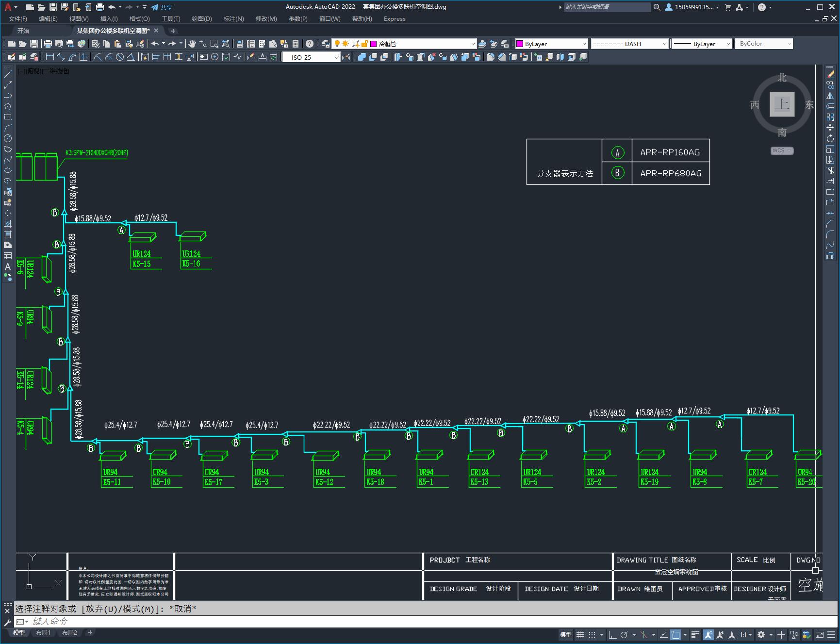The image size is (840, 644).
Task: Click the magenta ByLayer color swatch
Action: [520, 44]
